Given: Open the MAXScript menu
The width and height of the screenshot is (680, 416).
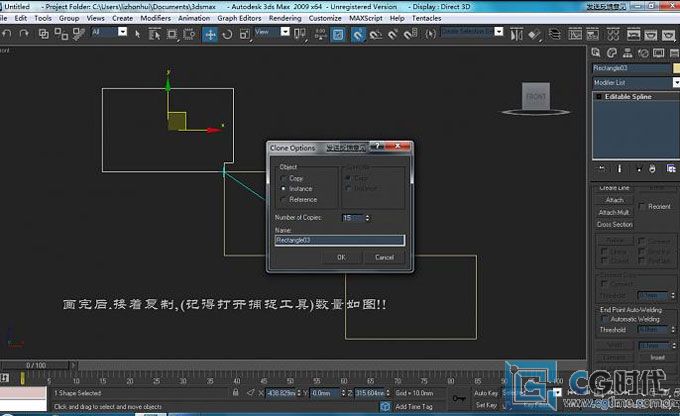Looking at the screenshot, I should point(366,18).
